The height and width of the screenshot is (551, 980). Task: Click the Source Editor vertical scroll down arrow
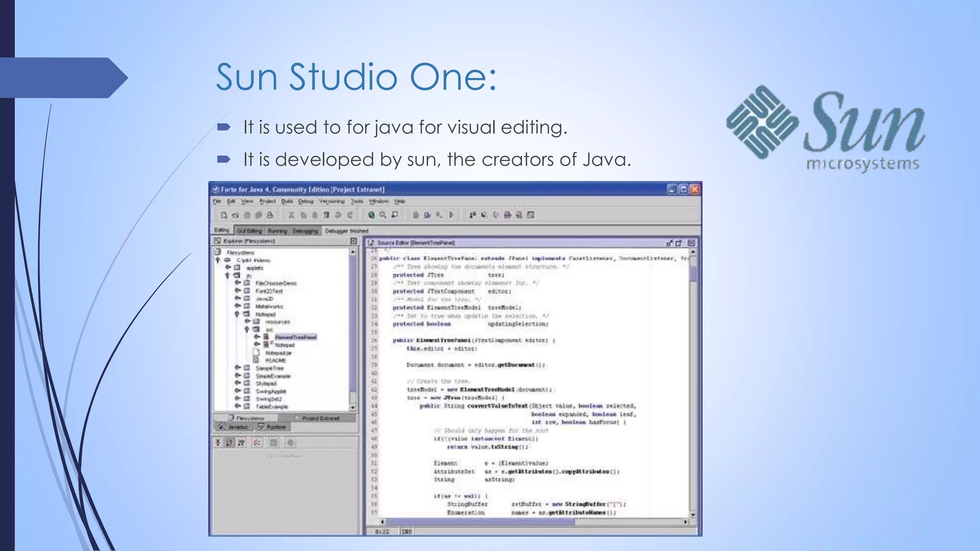click(693, 515)
